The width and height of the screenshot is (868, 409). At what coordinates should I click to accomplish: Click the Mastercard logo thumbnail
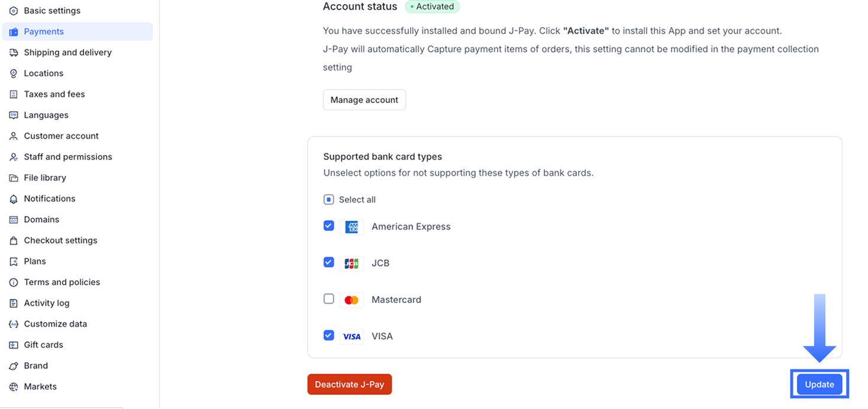[351, 300]
